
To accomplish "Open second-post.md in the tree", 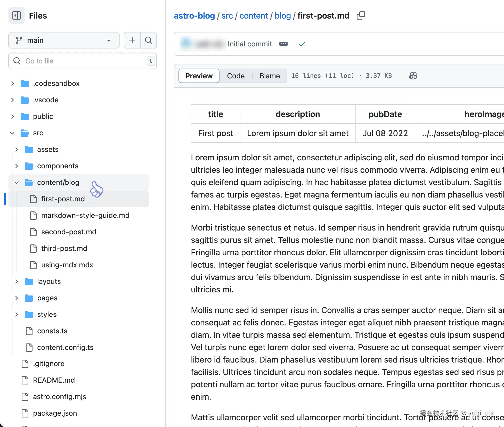I will click(x=69, y=232).
